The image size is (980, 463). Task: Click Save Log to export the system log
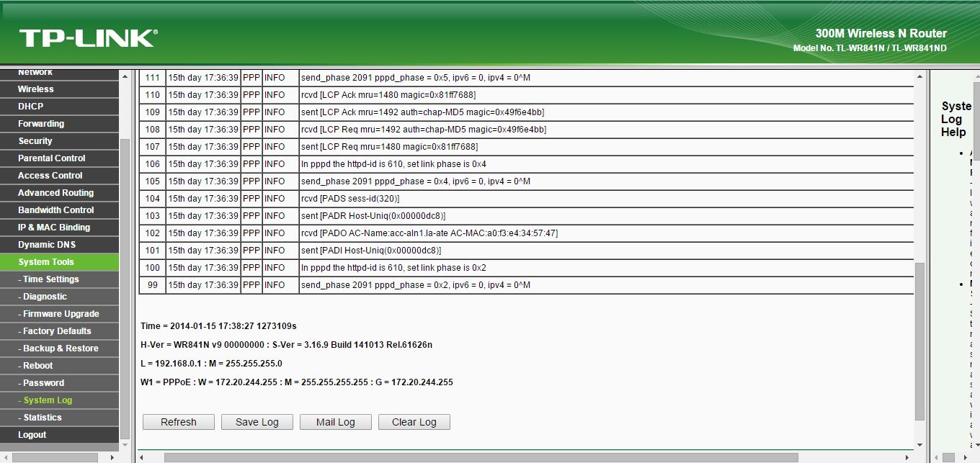257,422
